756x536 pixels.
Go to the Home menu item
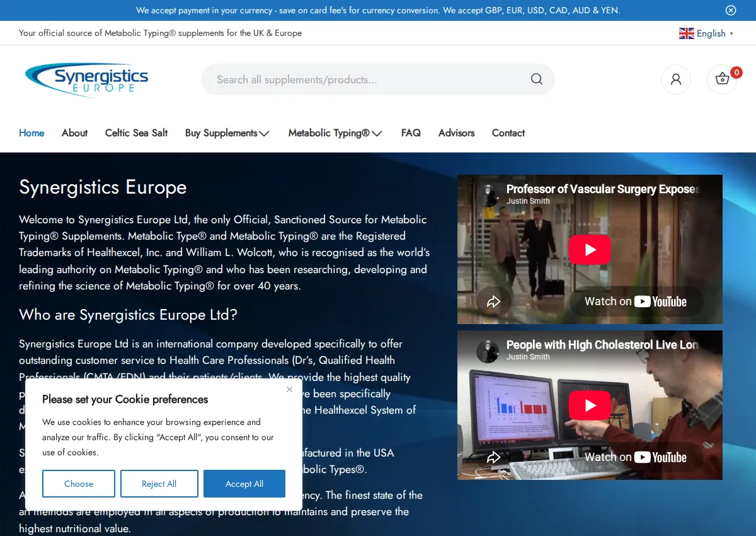tap(31, 133)
